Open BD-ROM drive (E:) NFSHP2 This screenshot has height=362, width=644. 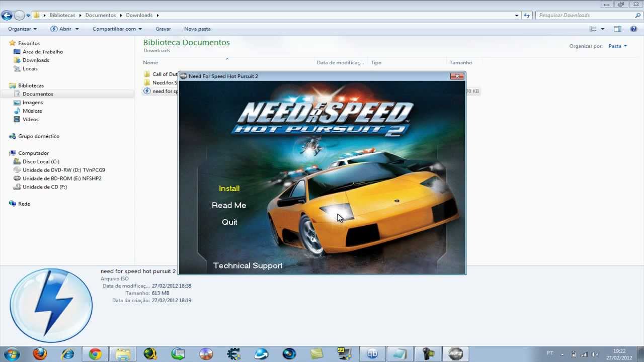pos(62,178)
